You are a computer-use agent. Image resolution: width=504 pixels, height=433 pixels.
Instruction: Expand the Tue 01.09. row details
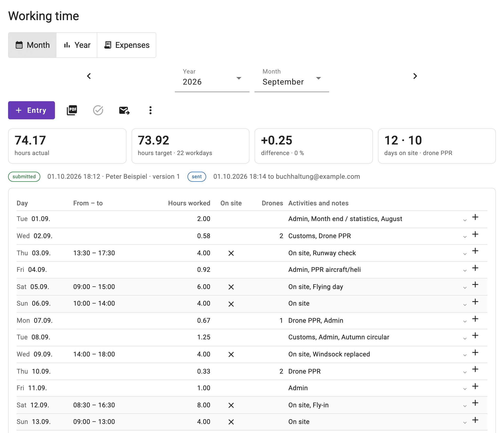click(x=465, y=220)
